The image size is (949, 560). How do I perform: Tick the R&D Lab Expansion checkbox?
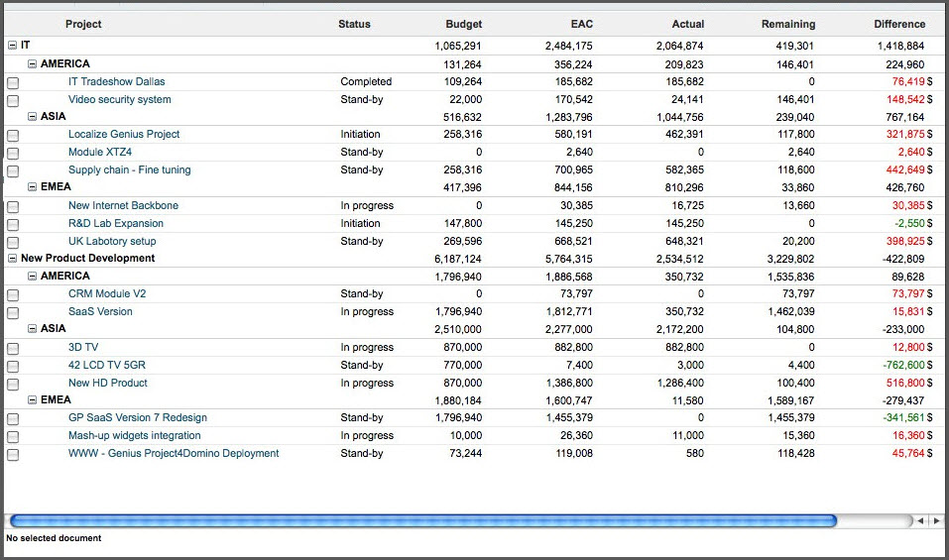click(13, 224)
